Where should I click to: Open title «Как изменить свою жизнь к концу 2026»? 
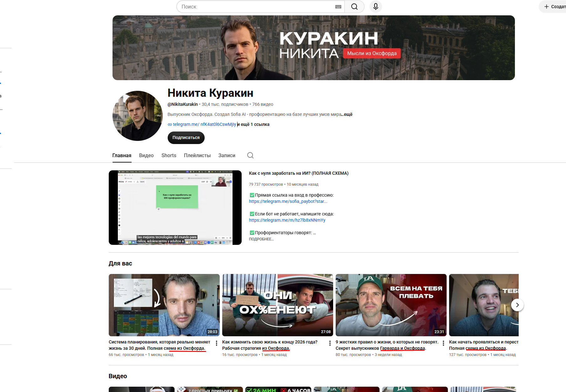[270, 345]
